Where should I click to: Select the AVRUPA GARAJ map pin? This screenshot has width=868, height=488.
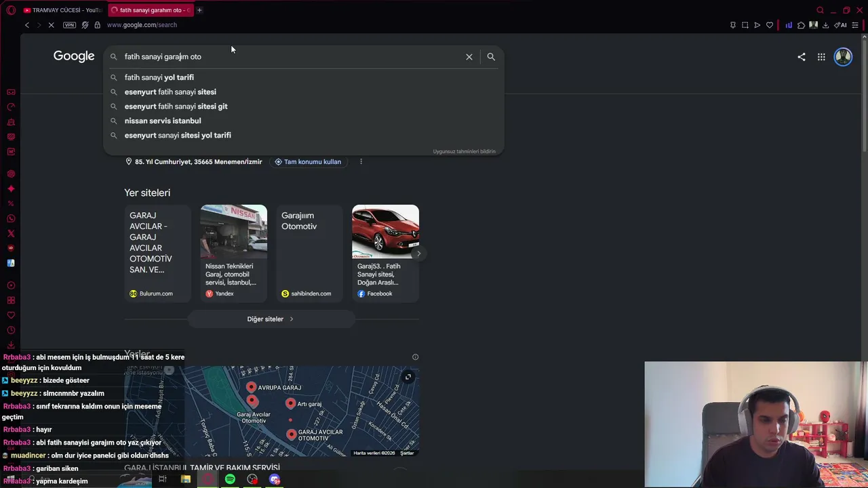[x=251, y=387]
